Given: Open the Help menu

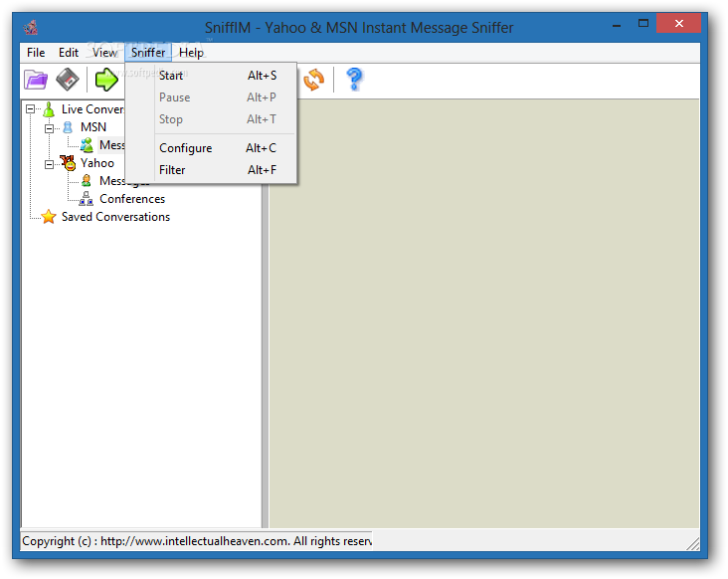Looking at the screenshot, I should coord(191,53).
